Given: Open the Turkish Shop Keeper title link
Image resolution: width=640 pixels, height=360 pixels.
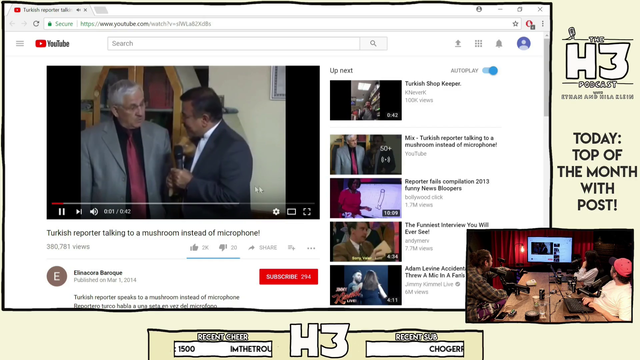Looking at the screenshot, I should tap(433, 83).
